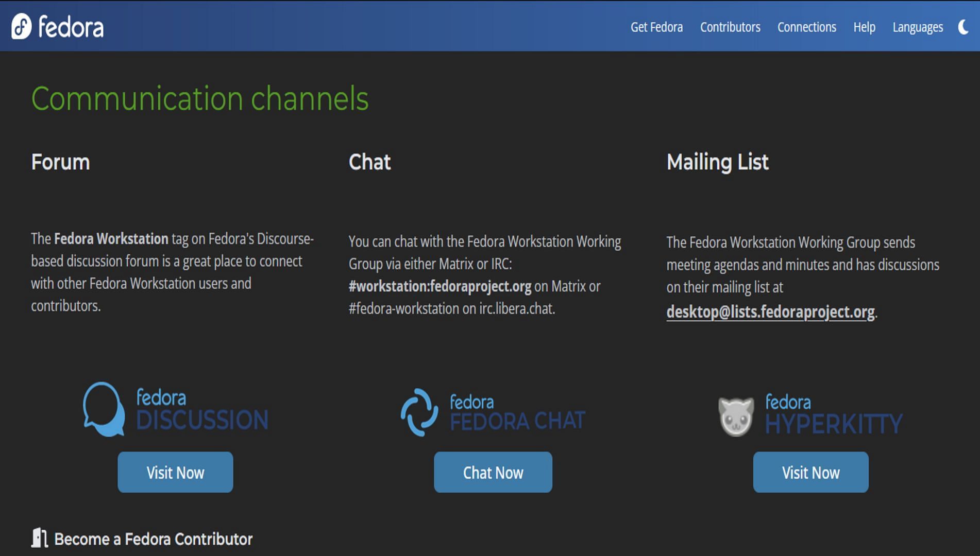Click #fedora-workstation on irc.libera.chat text
Screen dimensions: 980x556
[x=451, y=309]
